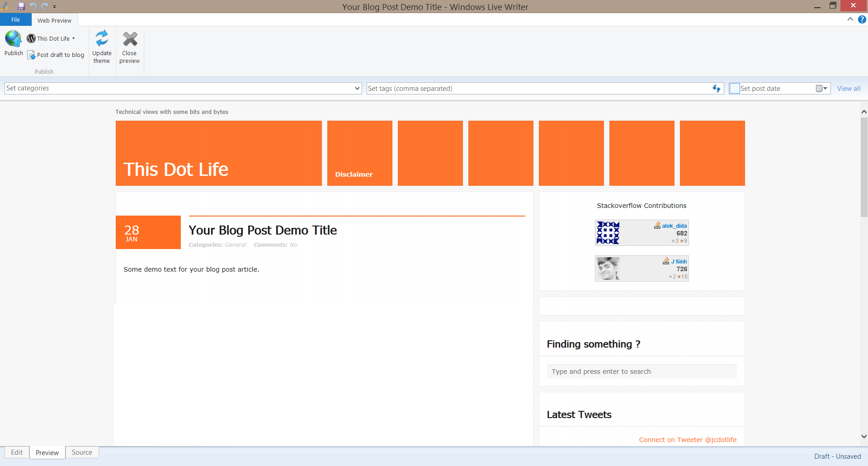This screenshot has height=466, width=868.
Task: Switch to the Source tab
Action: [x=82, y=452]
